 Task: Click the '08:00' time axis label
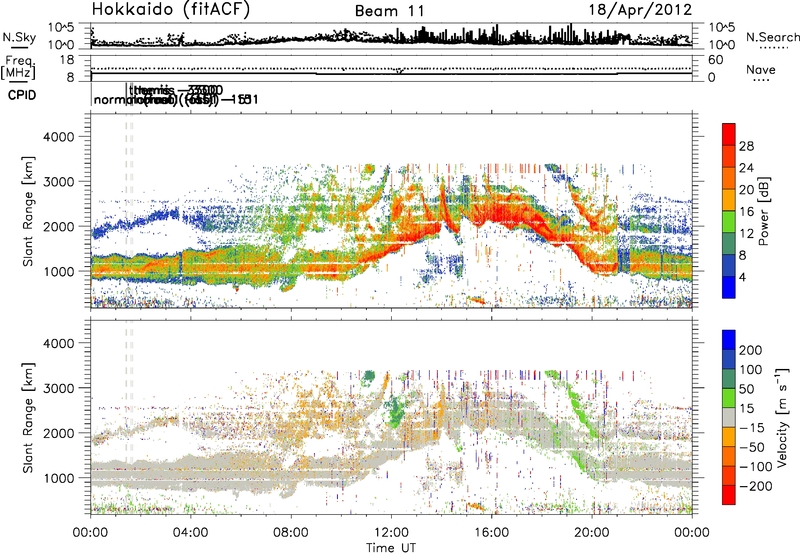(291, 533)
